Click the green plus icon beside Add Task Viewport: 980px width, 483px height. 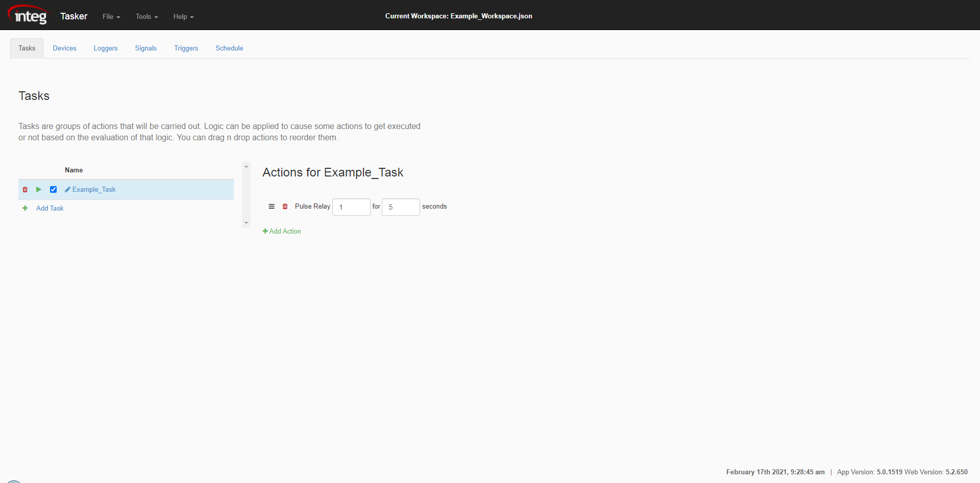pos(25,208)
